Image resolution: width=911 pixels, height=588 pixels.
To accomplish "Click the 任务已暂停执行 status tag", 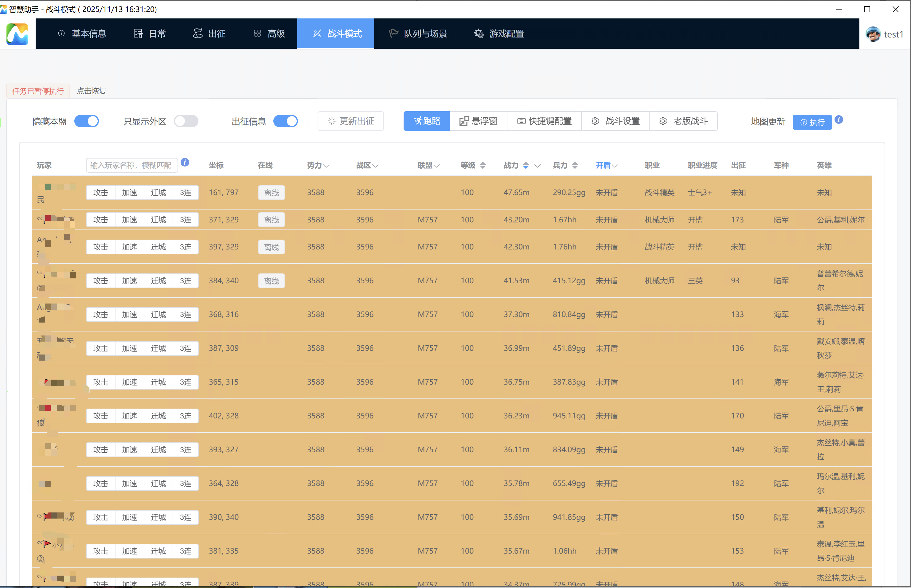I will coord(38,91).
